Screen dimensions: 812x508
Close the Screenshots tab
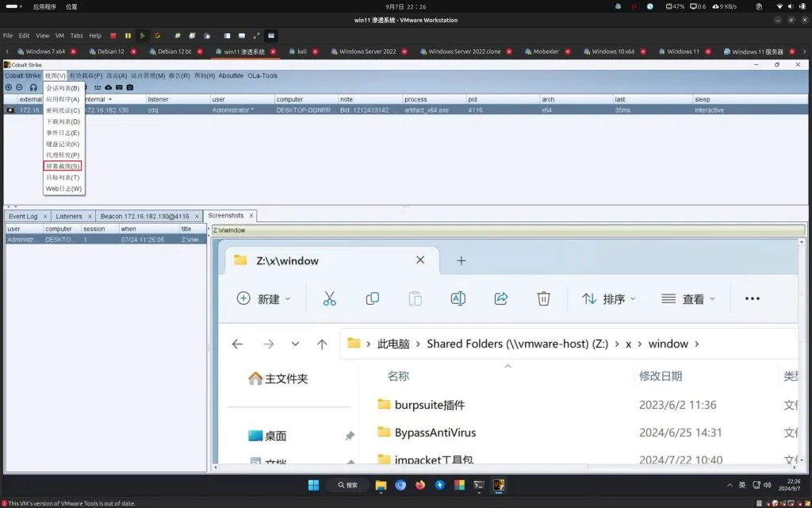point(251,216)
